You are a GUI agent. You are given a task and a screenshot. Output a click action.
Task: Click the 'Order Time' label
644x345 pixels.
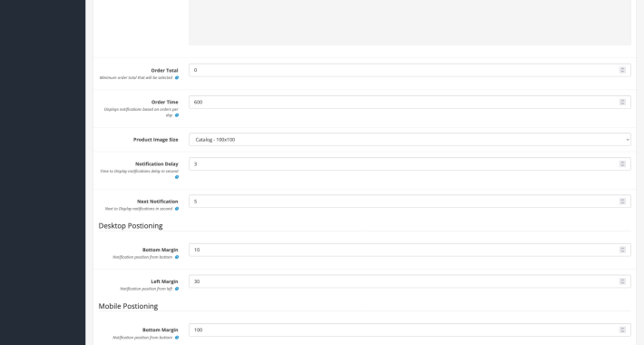165,103
